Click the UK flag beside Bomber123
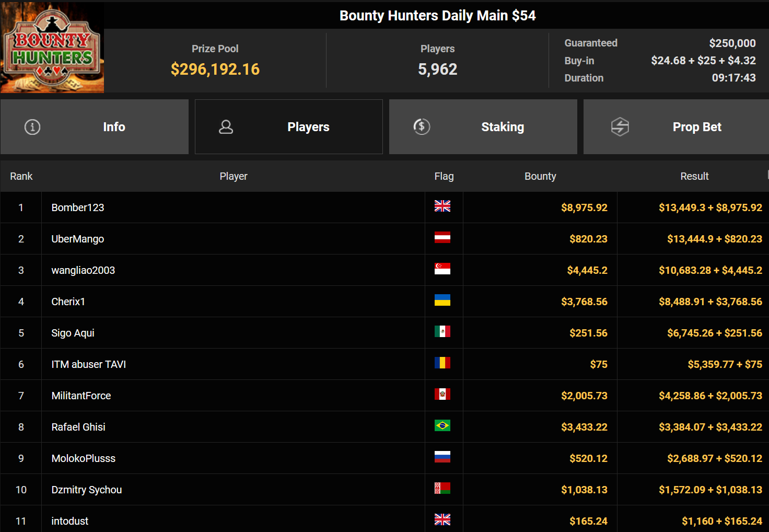 [442, 206]
